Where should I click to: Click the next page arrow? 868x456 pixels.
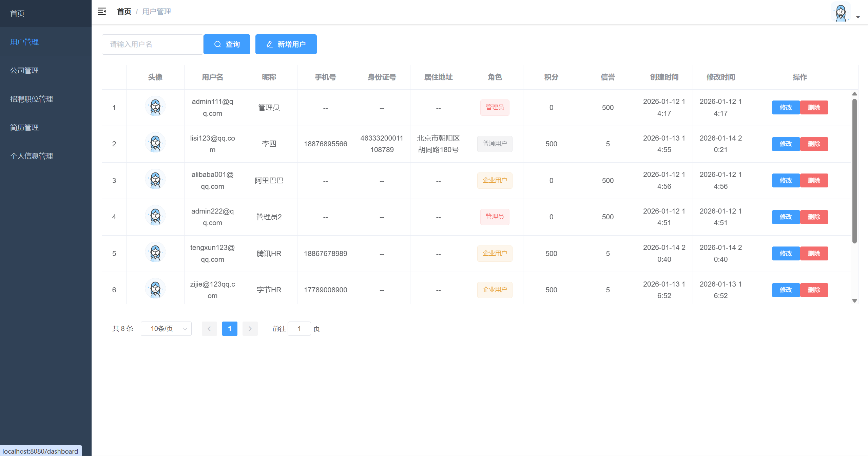[x=250, y=329]
